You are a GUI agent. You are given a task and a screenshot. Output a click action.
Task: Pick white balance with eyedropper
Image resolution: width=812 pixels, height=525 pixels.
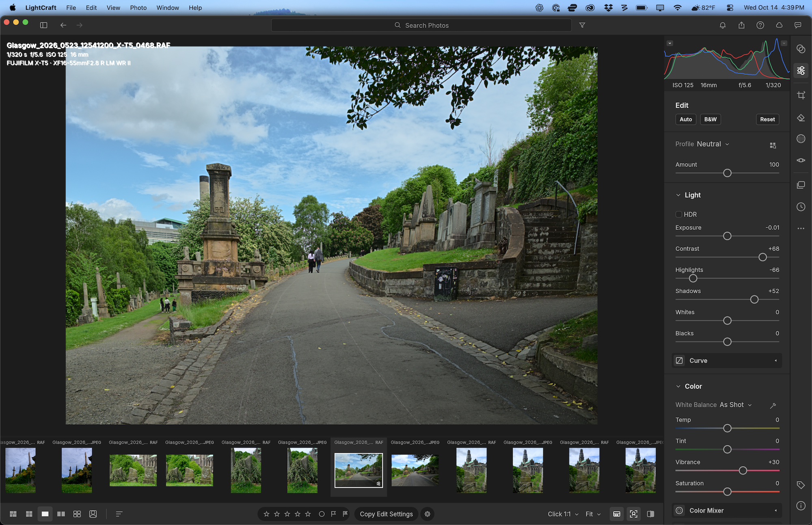click(x=773, y=405)
